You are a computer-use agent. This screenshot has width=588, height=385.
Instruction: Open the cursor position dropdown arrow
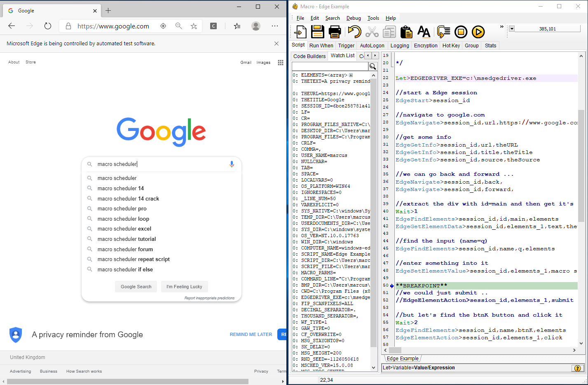click(x=512, y=29)
